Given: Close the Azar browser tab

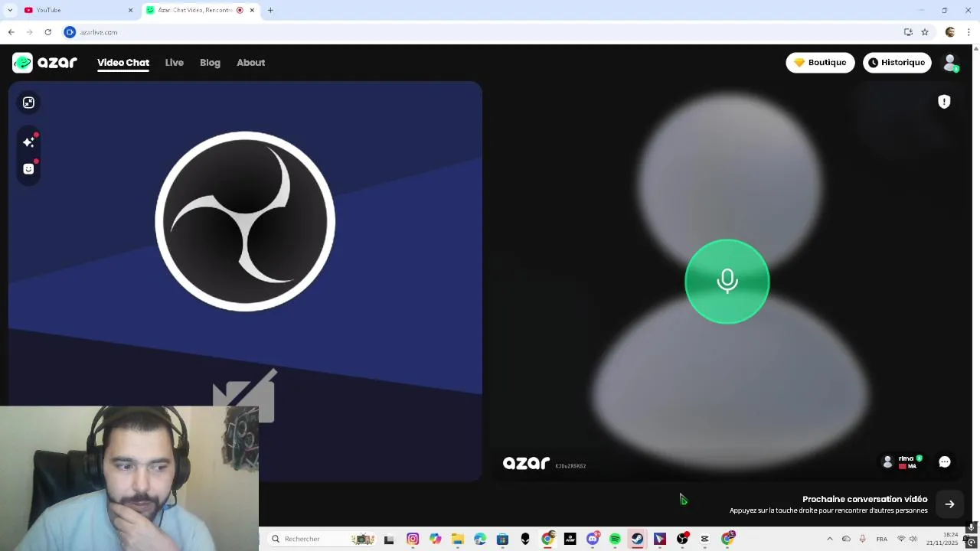Looking at the screenshot, I should [252, 10].
